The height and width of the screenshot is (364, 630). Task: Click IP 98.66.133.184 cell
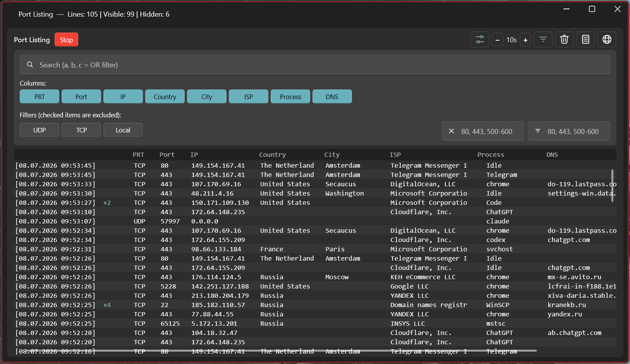[216, 249]
